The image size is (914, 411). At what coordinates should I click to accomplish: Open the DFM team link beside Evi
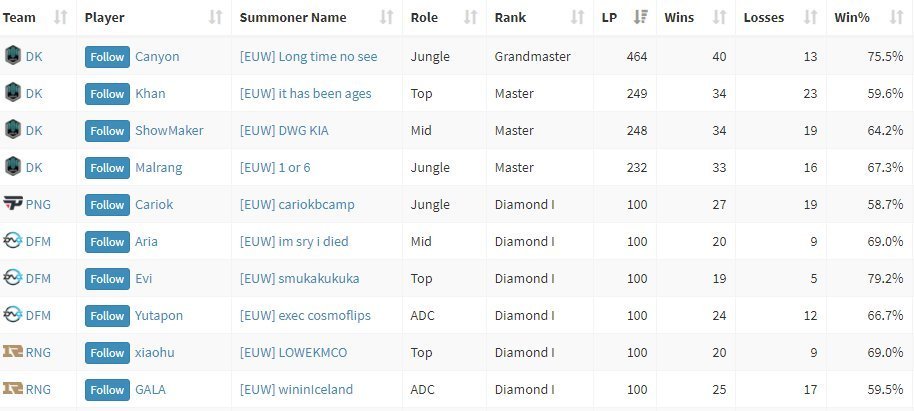[x=38, y=278]
